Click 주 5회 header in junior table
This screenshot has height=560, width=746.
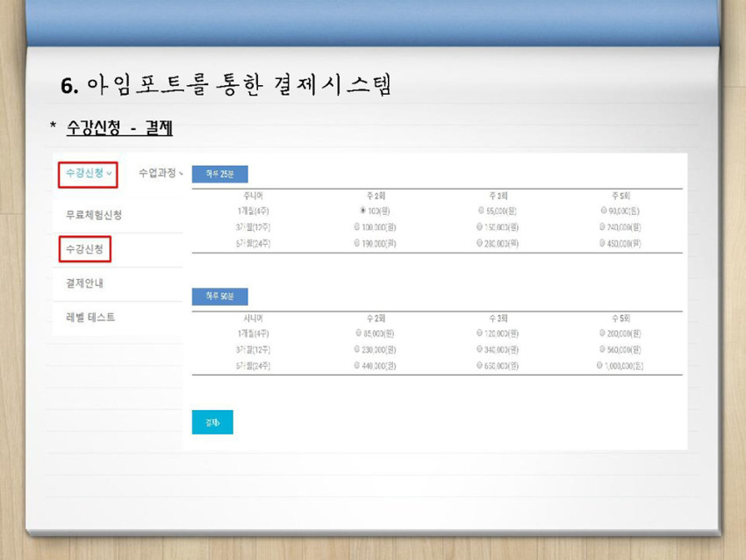[620, 196]
